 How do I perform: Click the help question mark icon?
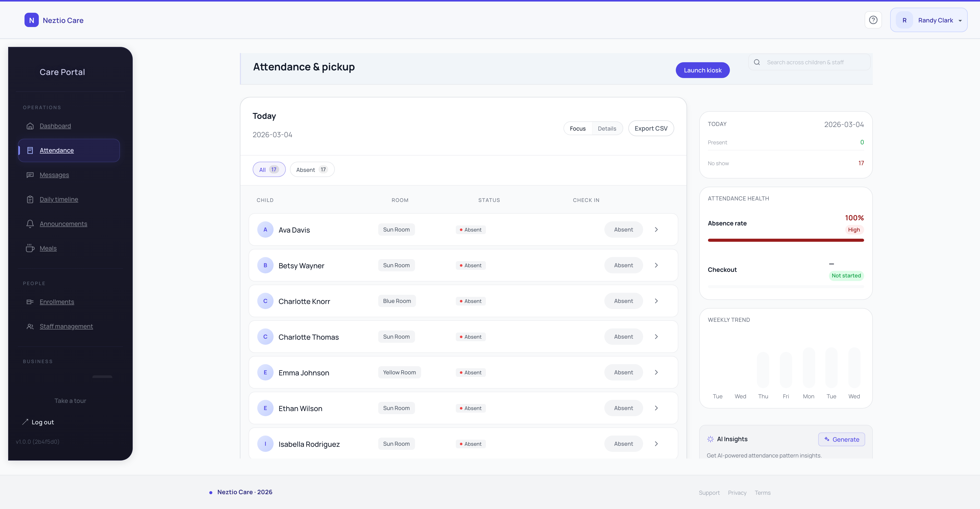(873, 20)
